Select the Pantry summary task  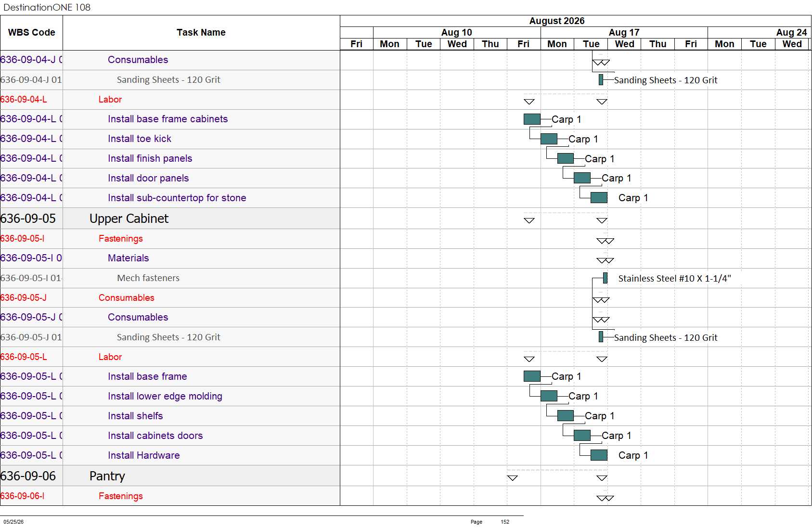[x=107, y=476]
